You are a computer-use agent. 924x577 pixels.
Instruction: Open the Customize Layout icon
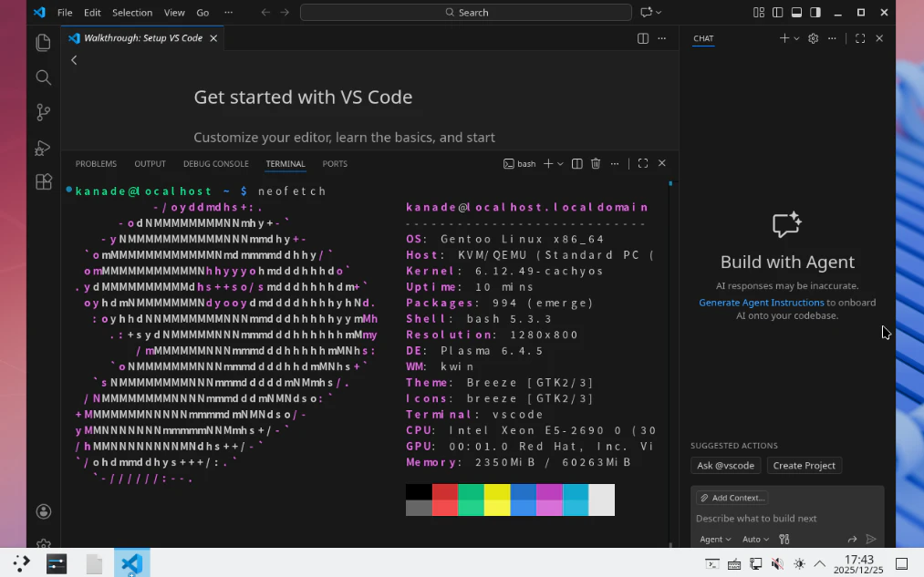758,13
